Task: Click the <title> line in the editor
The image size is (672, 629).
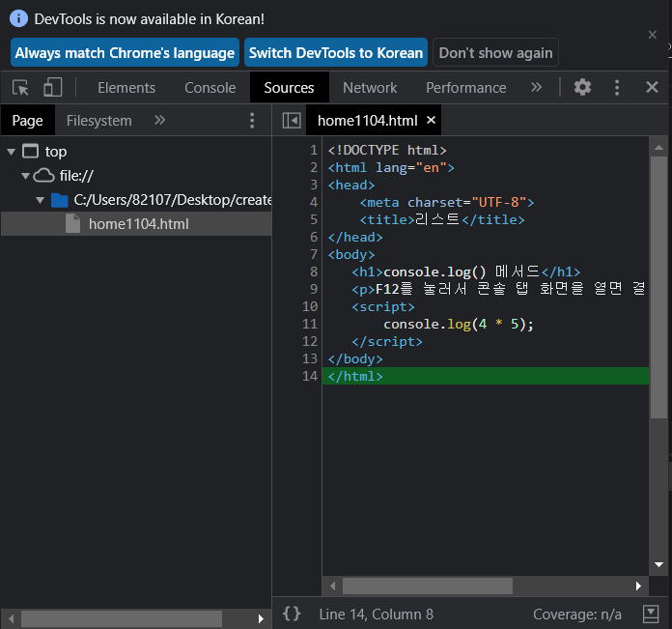Action: point(442,219)
